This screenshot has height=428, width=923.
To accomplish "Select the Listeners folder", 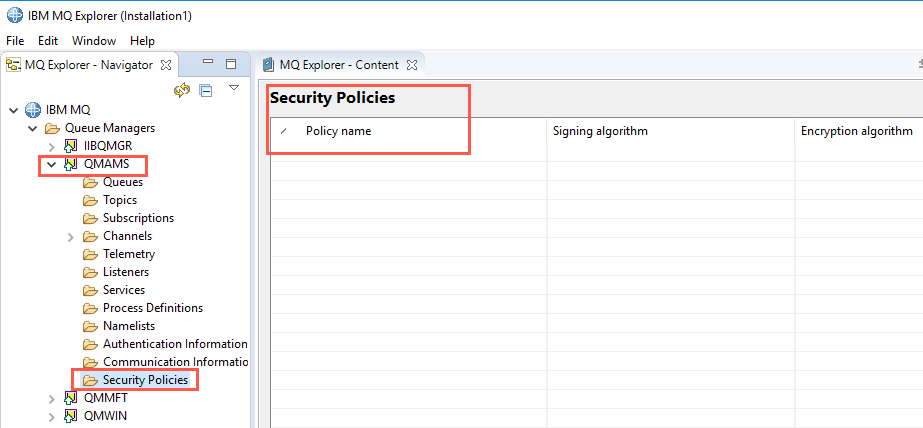I will pyautogui.click(x=126, y=272).
